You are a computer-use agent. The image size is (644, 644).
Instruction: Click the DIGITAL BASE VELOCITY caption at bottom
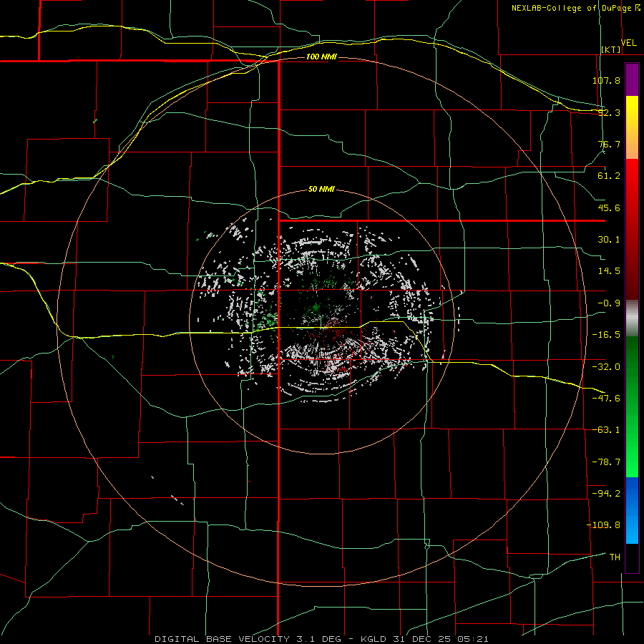[x=223, y=639]
